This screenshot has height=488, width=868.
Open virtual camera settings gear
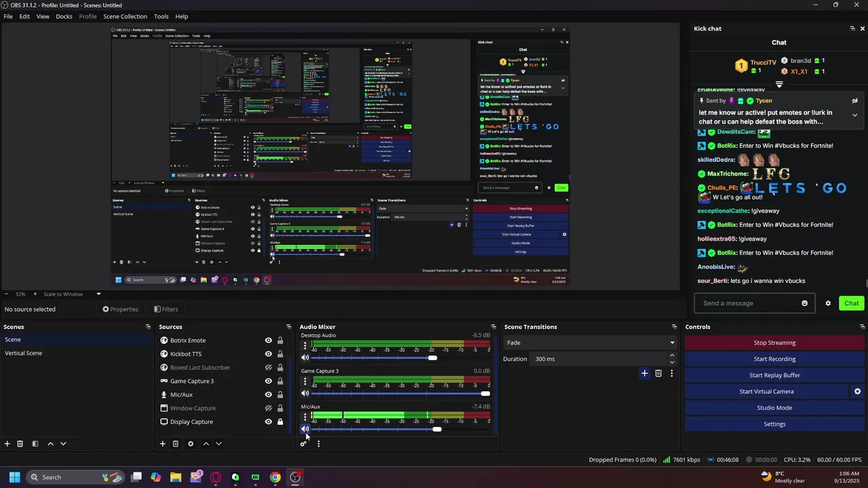(857, 392)
